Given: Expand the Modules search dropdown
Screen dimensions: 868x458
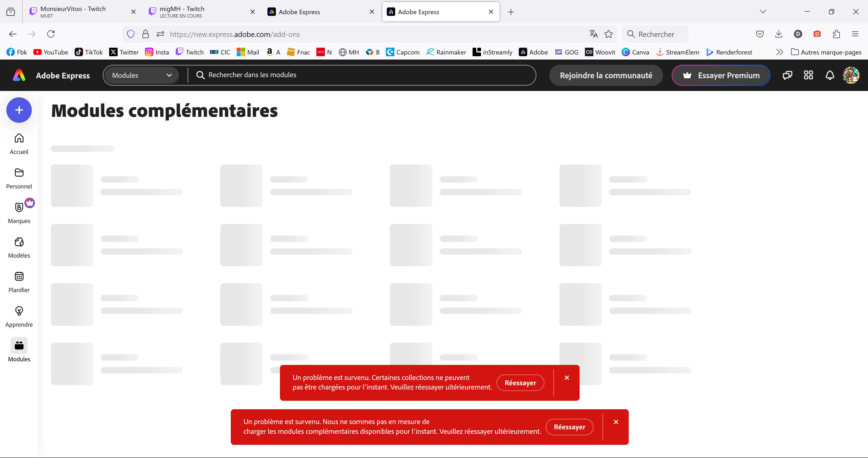Looking at the screenshot, I should point(141,75).
